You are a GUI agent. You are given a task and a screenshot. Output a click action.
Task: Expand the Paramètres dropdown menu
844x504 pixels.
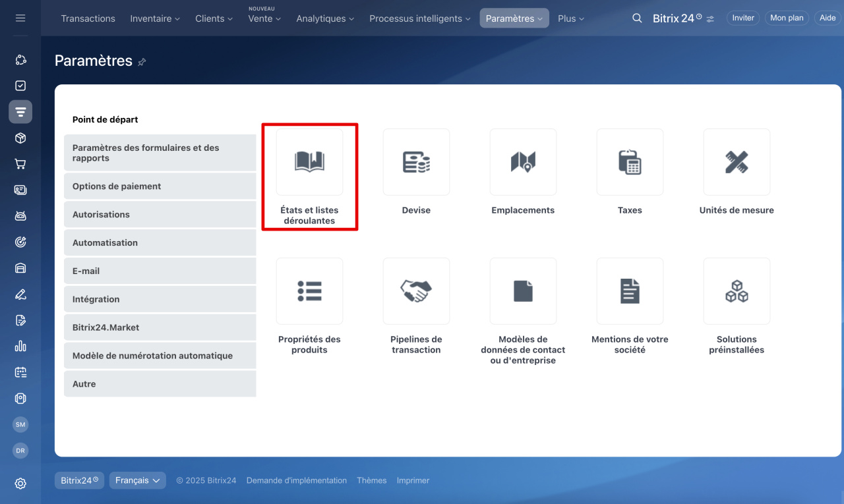tap(514, 18)
